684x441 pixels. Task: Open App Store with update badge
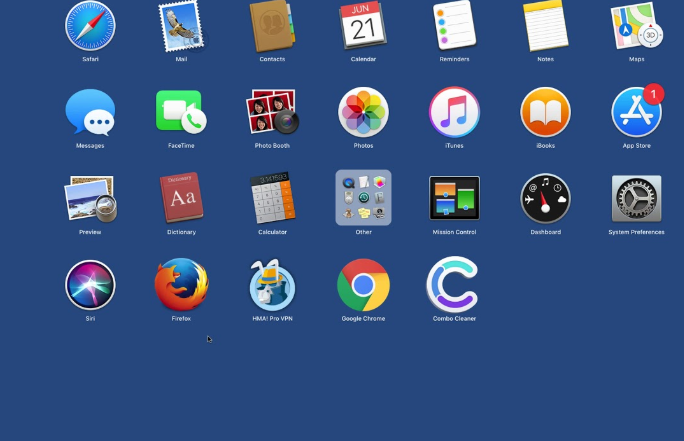tap(636, 112)
